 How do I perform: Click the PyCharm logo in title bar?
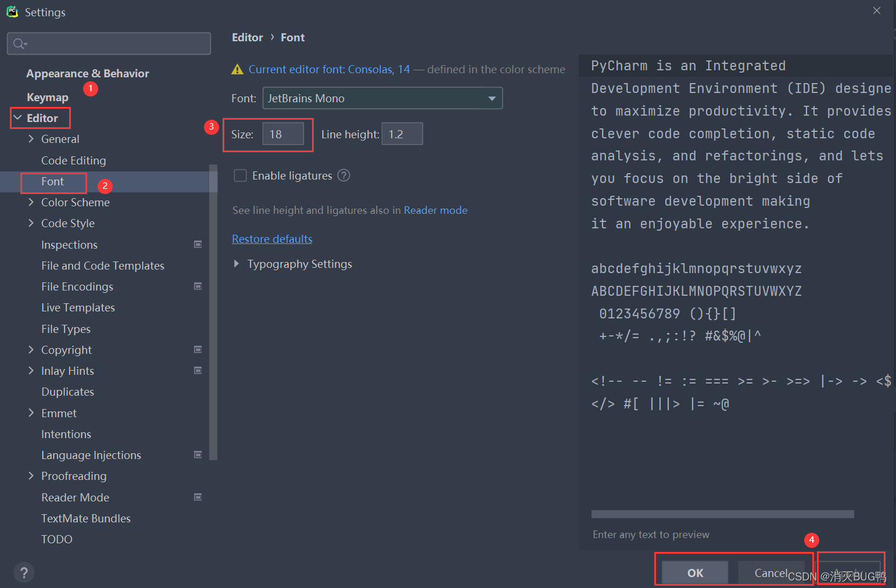tap(12, 12)
